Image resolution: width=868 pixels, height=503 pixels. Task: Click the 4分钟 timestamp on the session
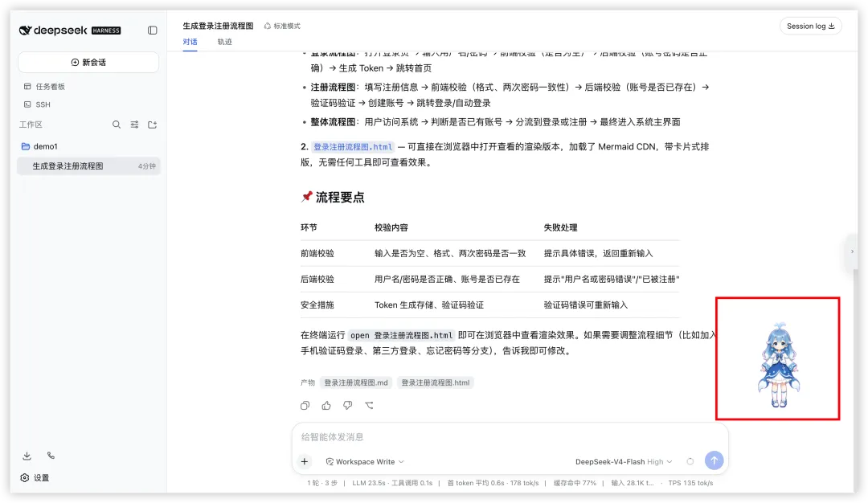(x=147, y=166)
